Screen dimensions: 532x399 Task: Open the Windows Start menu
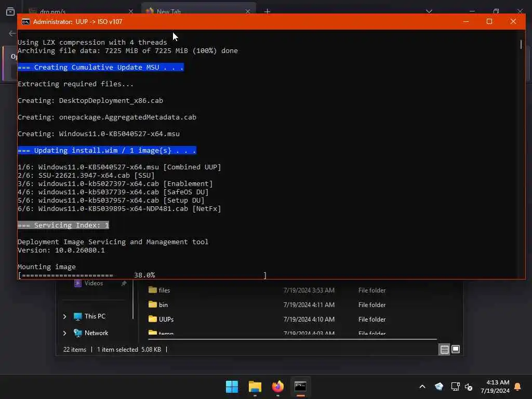click(232, 387)
